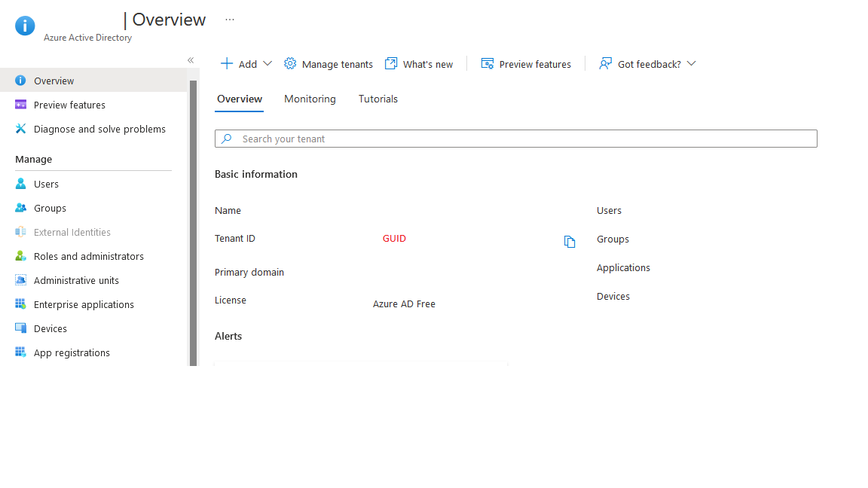Image resolution: width=868 pixels, height=488 pixels.
Task: Click the Basic information heading
Action: pyautogui.click(x=255, y=174)
